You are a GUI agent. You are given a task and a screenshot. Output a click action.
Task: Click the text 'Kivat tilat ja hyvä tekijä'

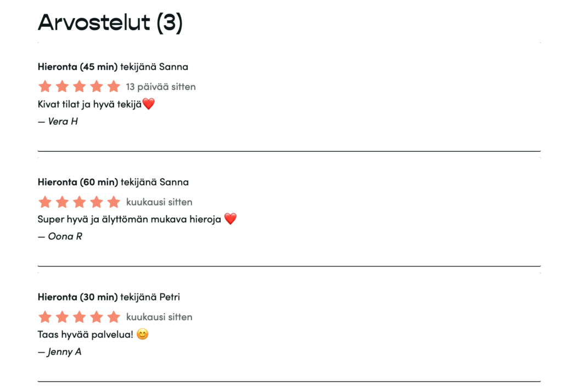pos(89,104)
